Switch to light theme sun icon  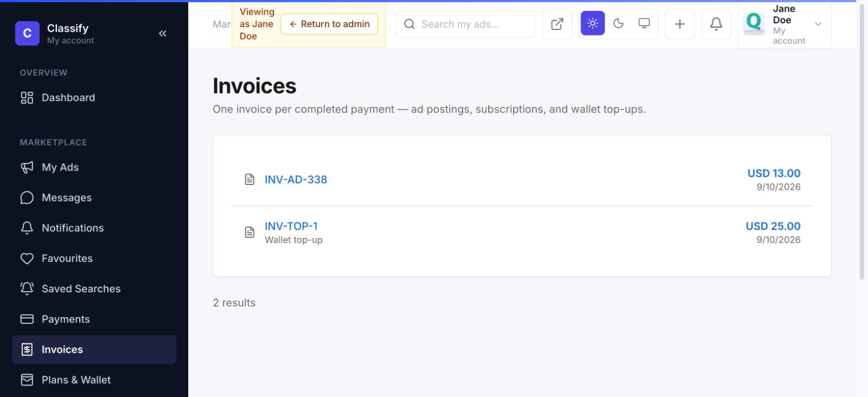(592, 23)
